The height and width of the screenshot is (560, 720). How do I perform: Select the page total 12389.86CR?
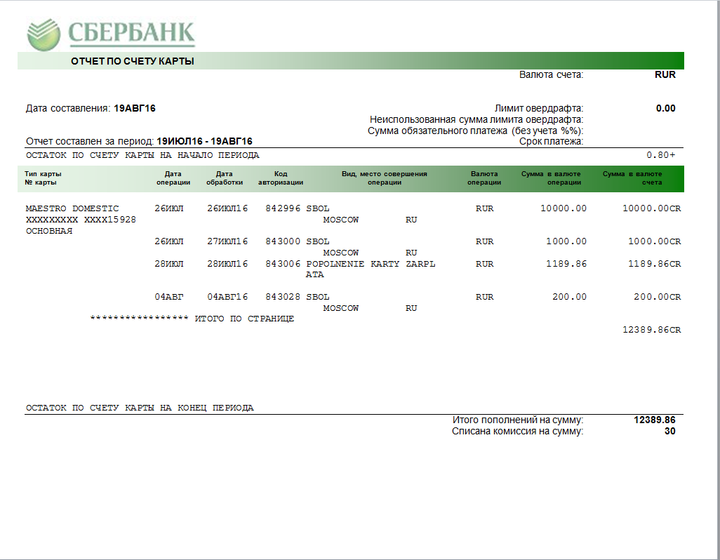[651, 329]
